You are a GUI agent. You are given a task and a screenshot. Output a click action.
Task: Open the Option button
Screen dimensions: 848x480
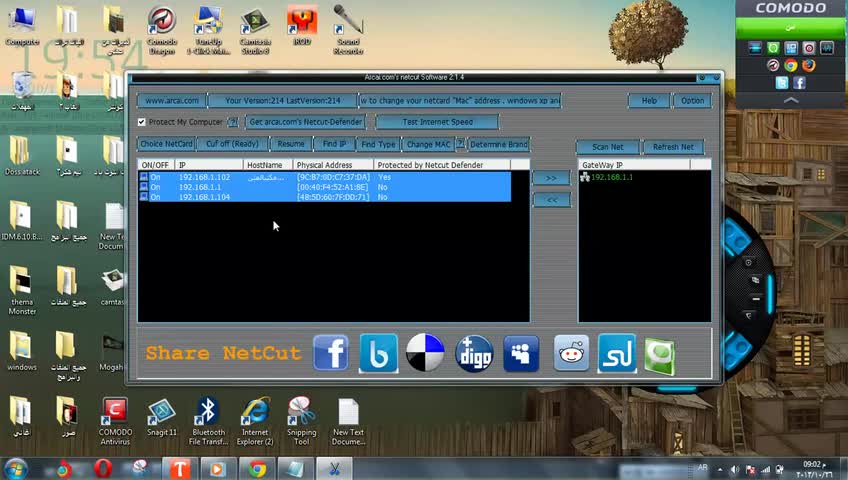(692, 101)
